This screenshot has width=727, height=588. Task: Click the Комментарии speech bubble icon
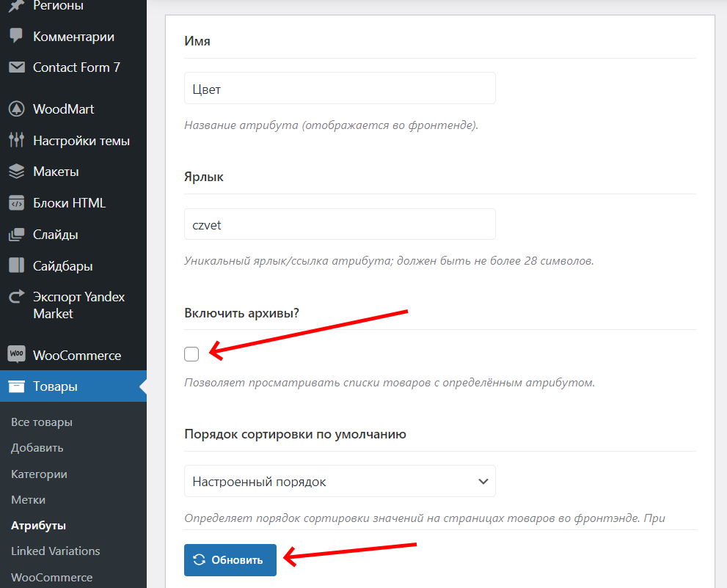tap(16, 36)
